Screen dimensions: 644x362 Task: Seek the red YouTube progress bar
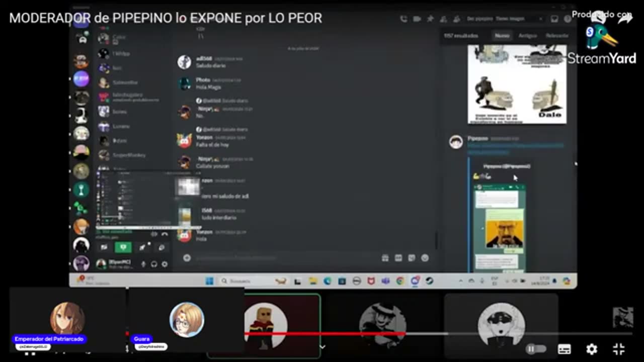(325, 333)
